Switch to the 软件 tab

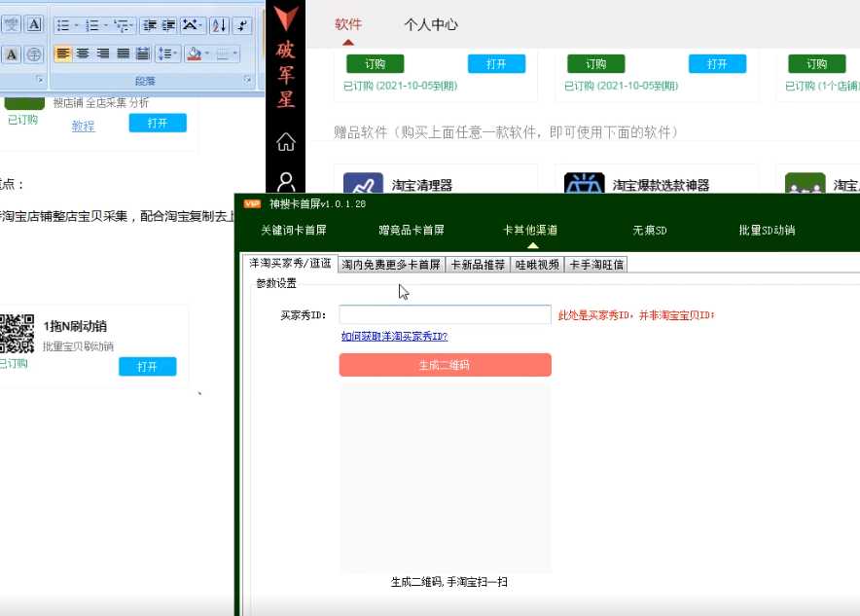coord(347,24)
